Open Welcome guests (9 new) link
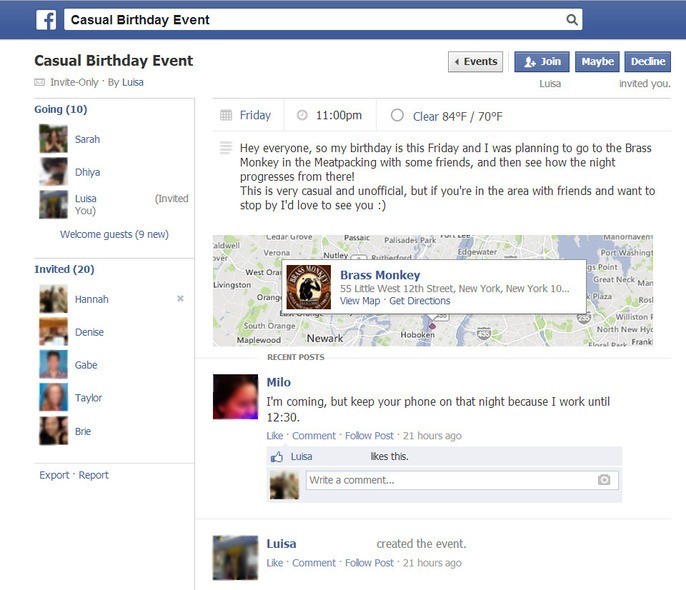Screen dimensions: 686x590 tap(114, 234)
